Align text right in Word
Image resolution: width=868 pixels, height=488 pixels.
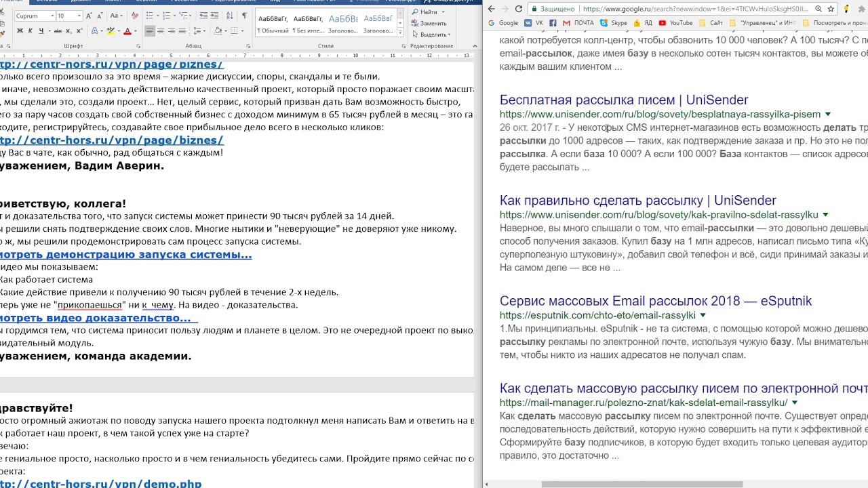click(172, 30)
